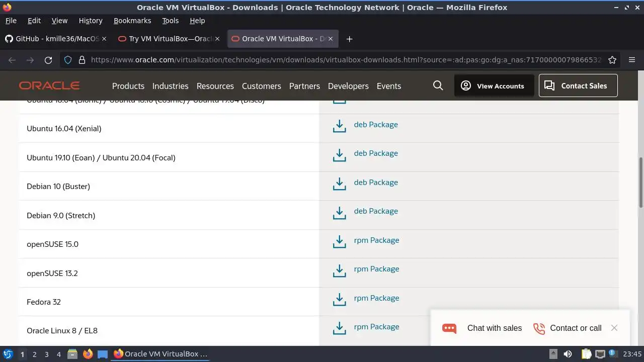
Task: Close the GitHub kmille36 tab
Action: [x=104, y=39]
